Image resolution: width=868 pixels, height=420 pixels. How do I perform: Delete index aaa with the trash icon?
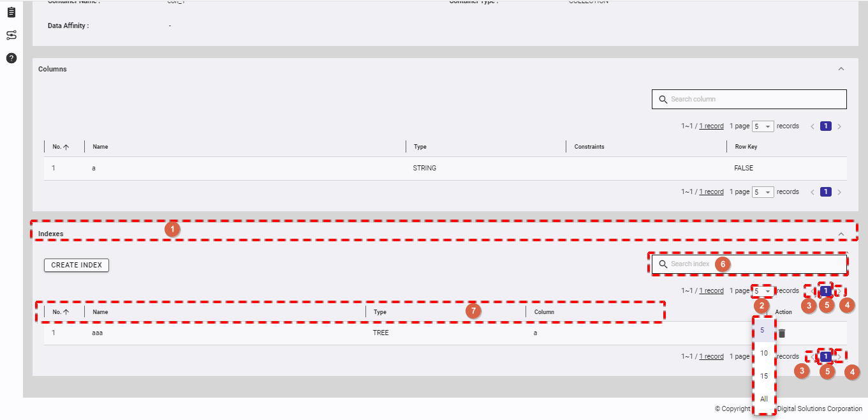coord(782,333)
